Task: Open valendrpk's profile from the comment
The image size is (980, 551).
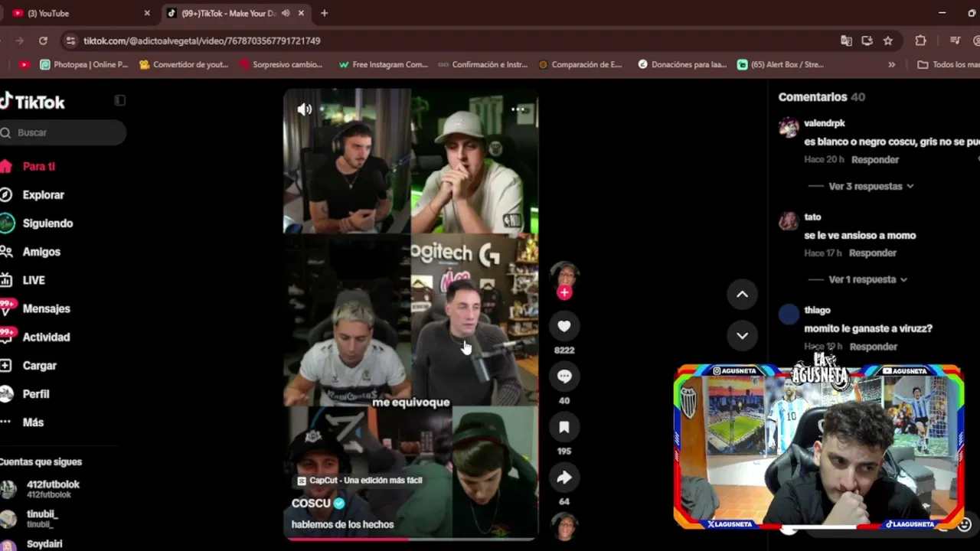Action: [825, 123]
